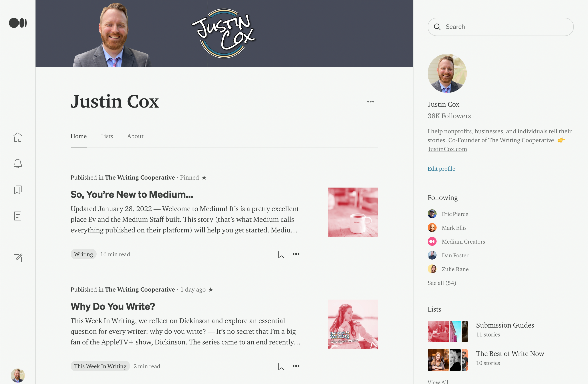Open notifications bell in sidebar
Screen dimensions: 588x384
(18, 163)
